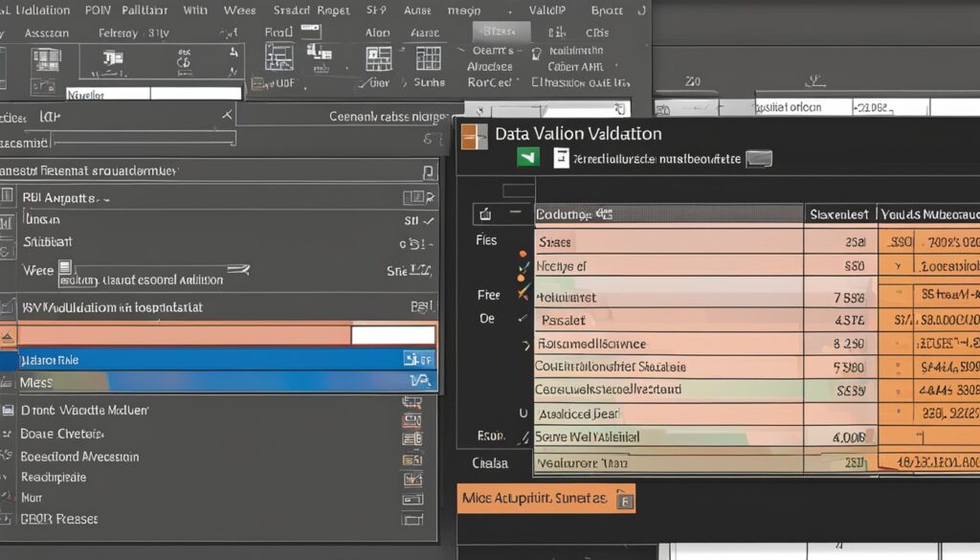Toggle the checkmark beside the Nceitye row
The height and width of the screenshot is (560, 980).
pos(523,267)
